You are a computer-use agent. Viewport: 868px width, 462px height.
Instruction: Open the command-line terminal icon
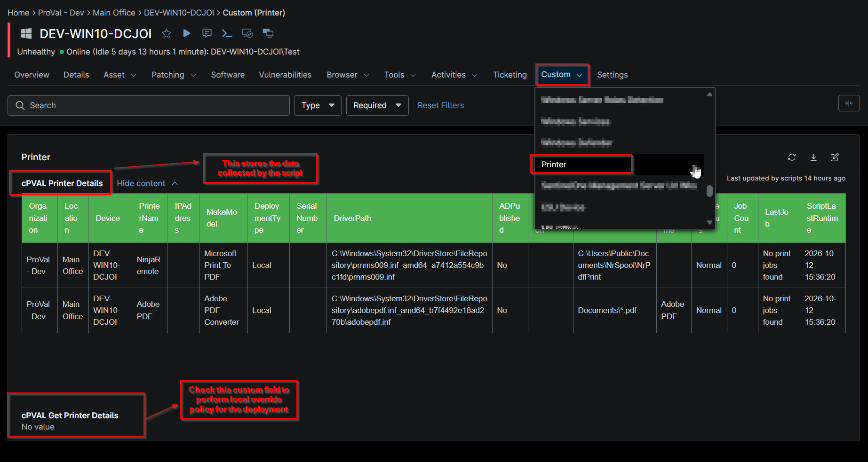[x=227, y=33]
